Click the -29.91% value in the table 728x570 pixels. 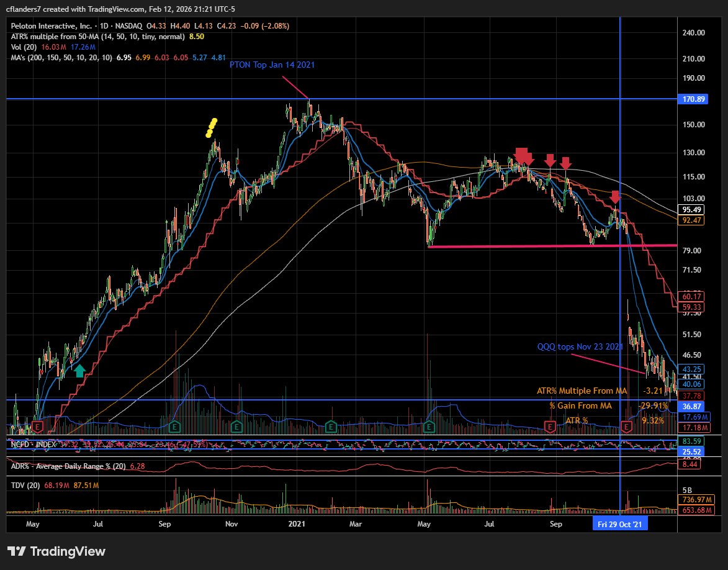[x=653, y=405]
